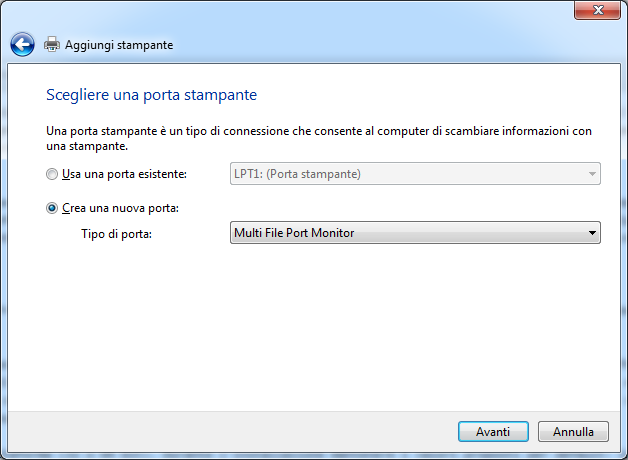628x460 pixels.
Task: Expand the Tipo di porta dropdown arrow
Action: coord(592,233)
